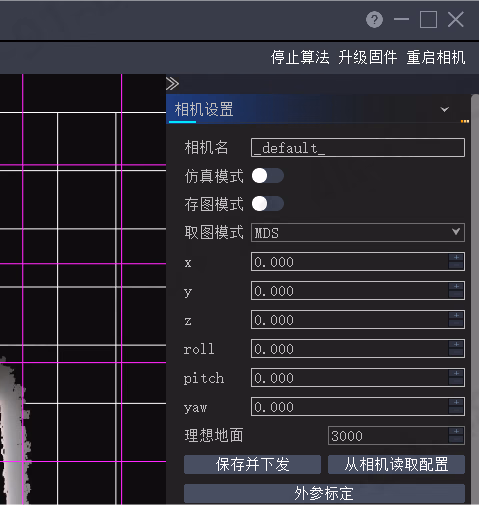The image size is (479, 505).
Task: Click 升级固件 in the top menu
Action: pyautogui.click(x=368, y=57)
